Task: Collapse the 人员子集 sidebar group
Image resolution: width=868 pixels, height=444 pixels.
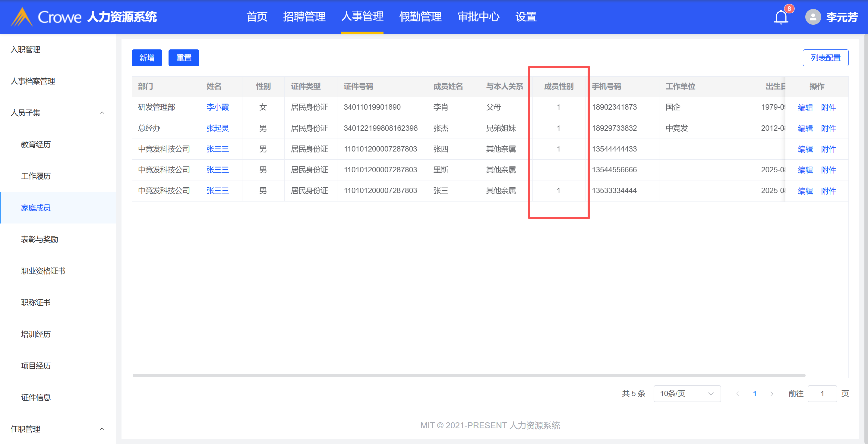Action: (102, 113)
